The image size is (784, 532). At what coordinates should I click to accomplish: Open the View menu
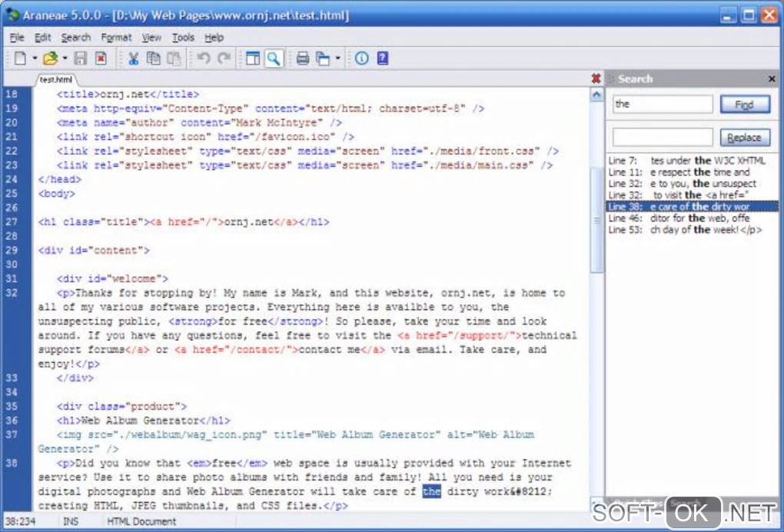click(151, 38)
